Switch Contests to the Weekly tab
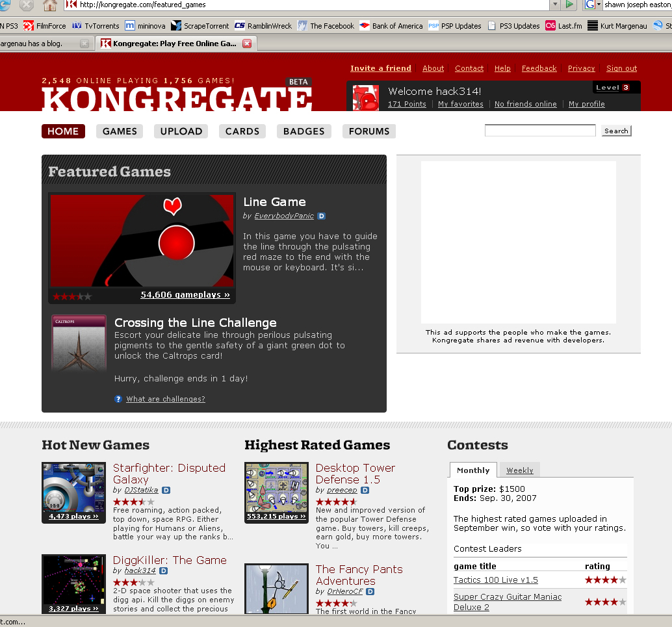Screen dimensions: 672x627 (x=520, y=470)
